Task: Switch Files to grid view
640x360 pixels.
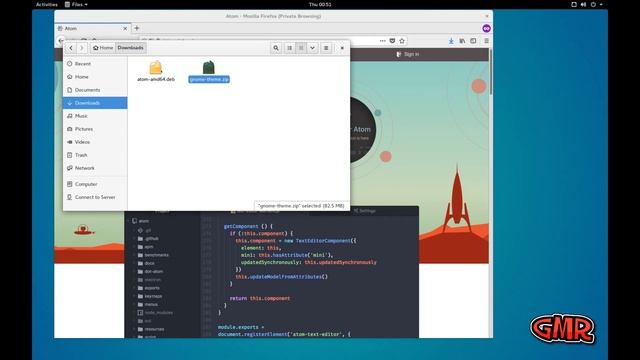Action: point(301,48)
